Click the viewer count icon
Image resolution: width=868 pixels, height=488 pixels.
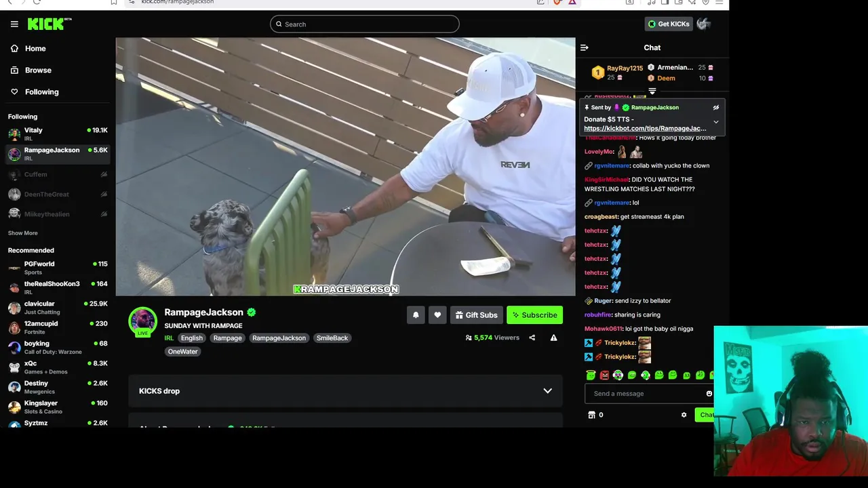(x=469, y=338)
